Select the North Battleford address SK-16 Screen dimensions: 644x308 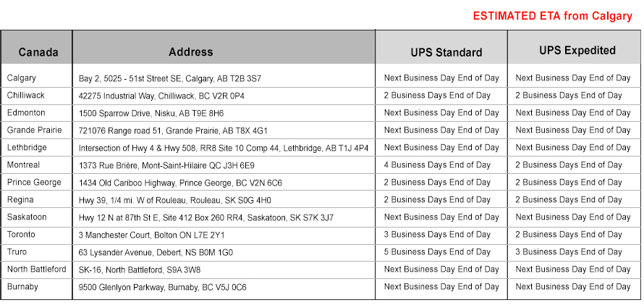(140, 270)
